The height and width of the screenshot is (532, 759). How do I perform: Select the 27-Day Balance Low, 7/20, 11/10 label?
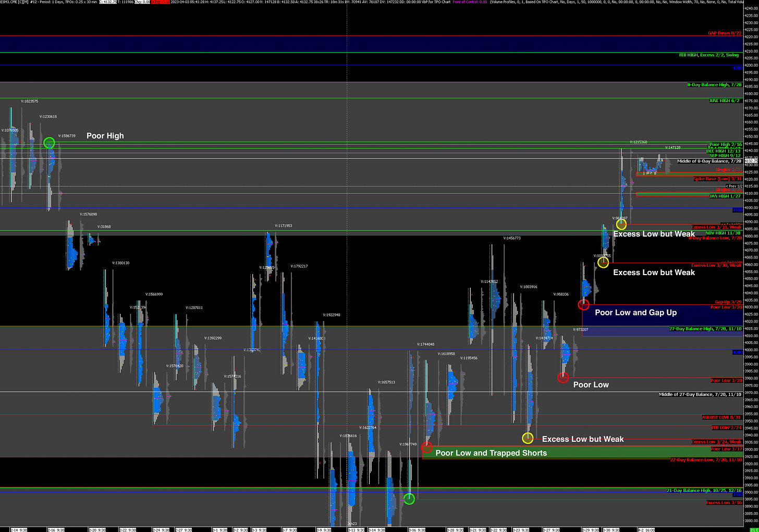click(706, 460)
